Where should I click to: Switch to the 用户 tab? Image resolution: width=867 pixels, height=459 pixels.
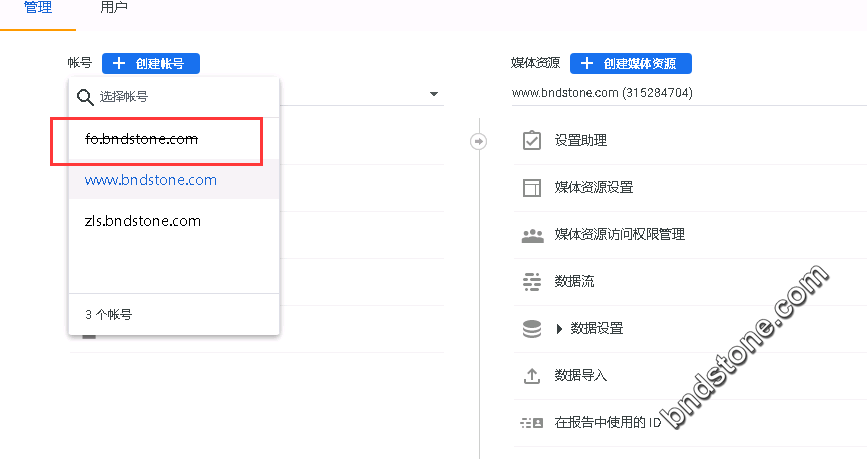pyautogui.click(x=114, y=8)
